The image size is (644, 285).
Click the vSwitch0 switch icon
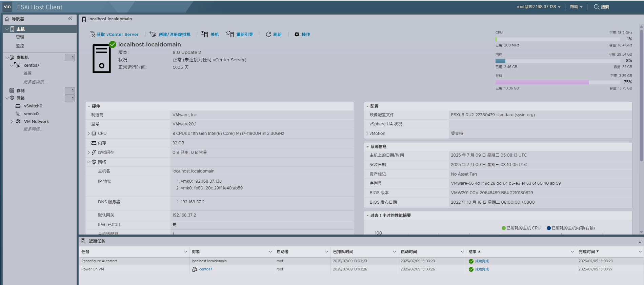click(x=18, y=106)
